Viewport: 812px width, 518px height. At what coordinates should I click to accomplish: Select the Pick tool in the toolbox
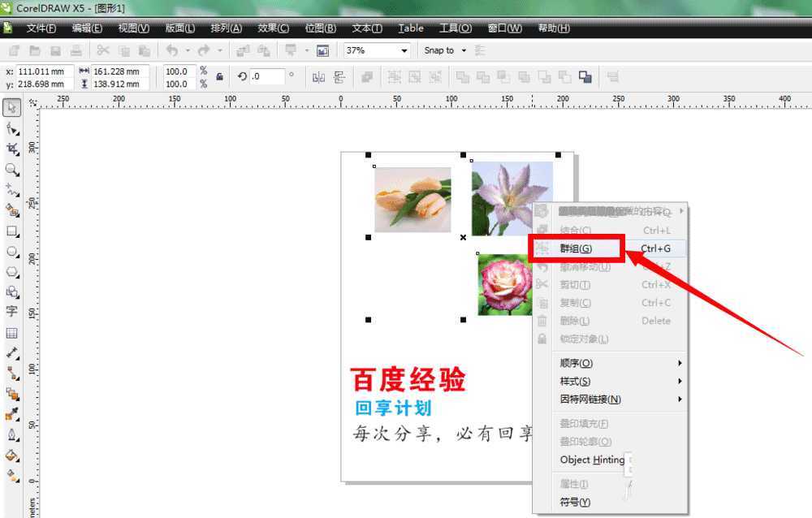[x=11, y=107]
